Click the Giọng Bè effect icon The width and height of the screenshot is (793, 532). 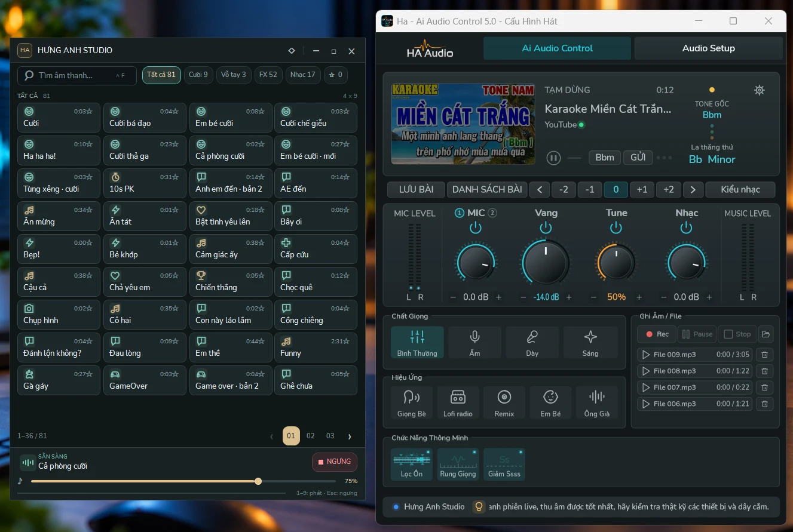[412, 402]
